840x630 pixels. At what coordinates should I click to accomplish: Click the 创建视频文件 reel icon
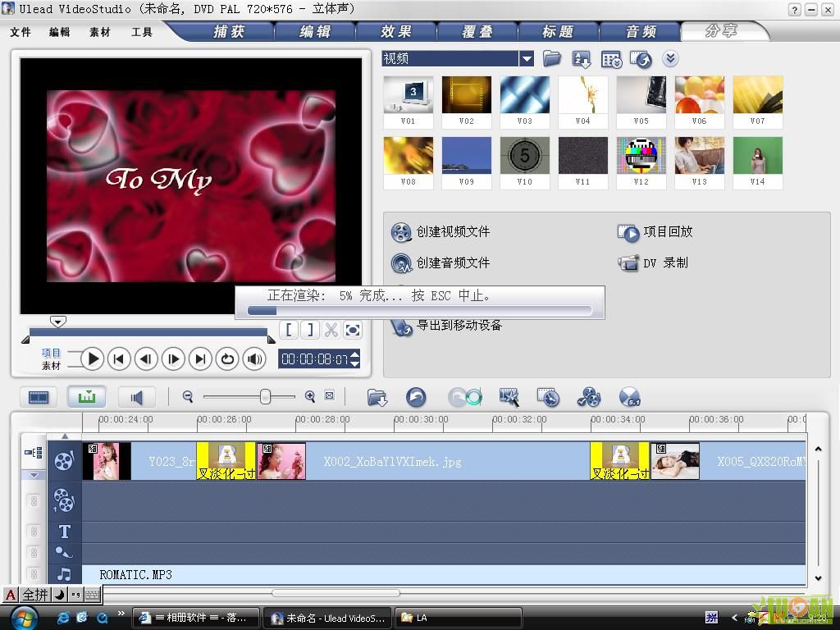[x=400, y=232]
